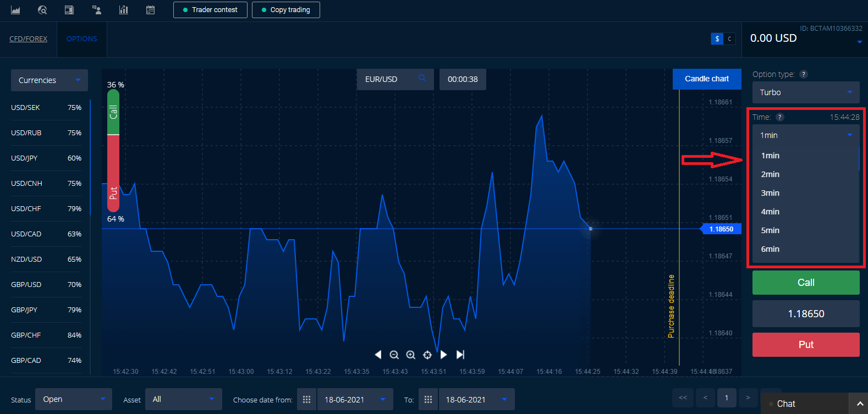Click the crosshair center chart icon
The height and width of the screenshot is (414, 868).
click(x=427, y=355)
